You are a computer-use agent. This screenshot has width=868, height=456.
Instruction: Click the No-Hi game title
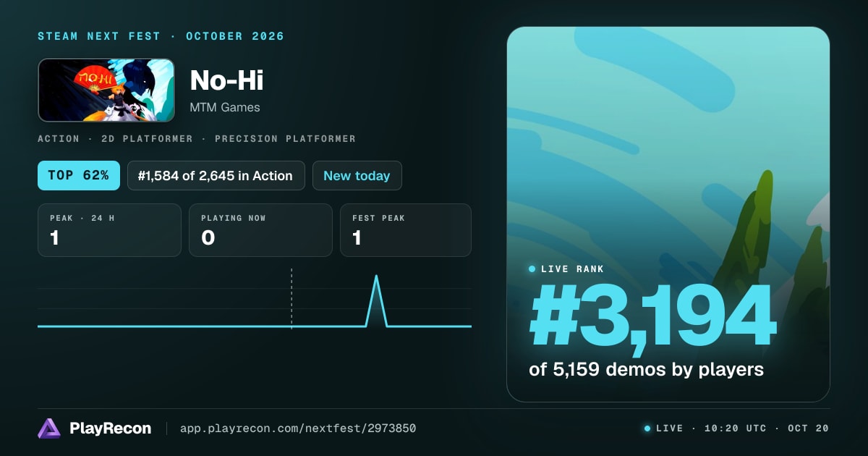tap(226, 80)
